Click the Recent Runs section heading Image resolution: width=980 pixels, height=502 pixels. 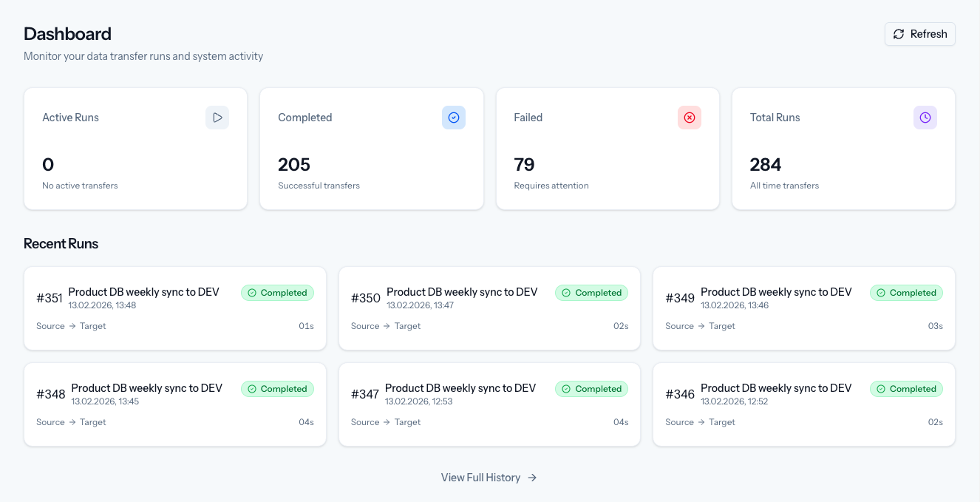pyautogui.click(x=61, y=243)
